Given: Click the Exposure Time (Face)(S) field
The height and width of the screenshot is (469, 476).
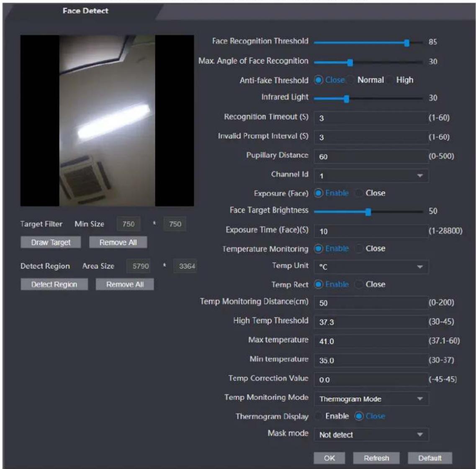Looking at the screenshot, I should pos(371,231).
